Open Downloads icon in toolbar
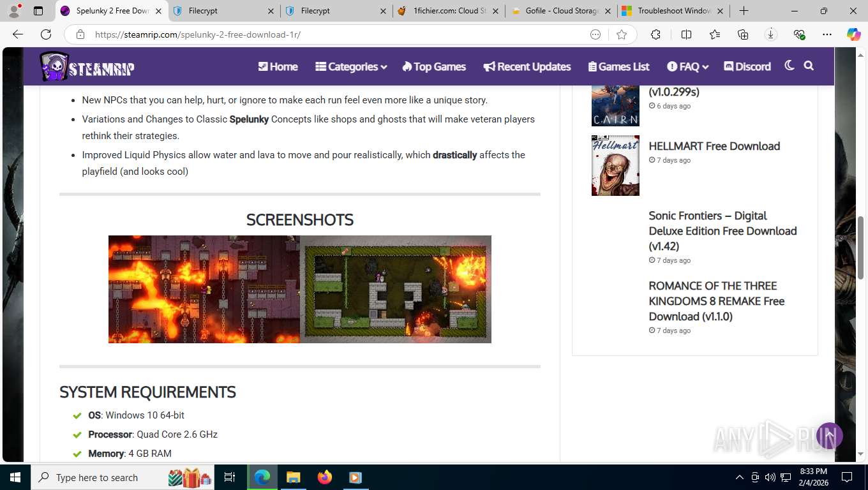Screen dimensions: 868x490 [x=770, y=34]
